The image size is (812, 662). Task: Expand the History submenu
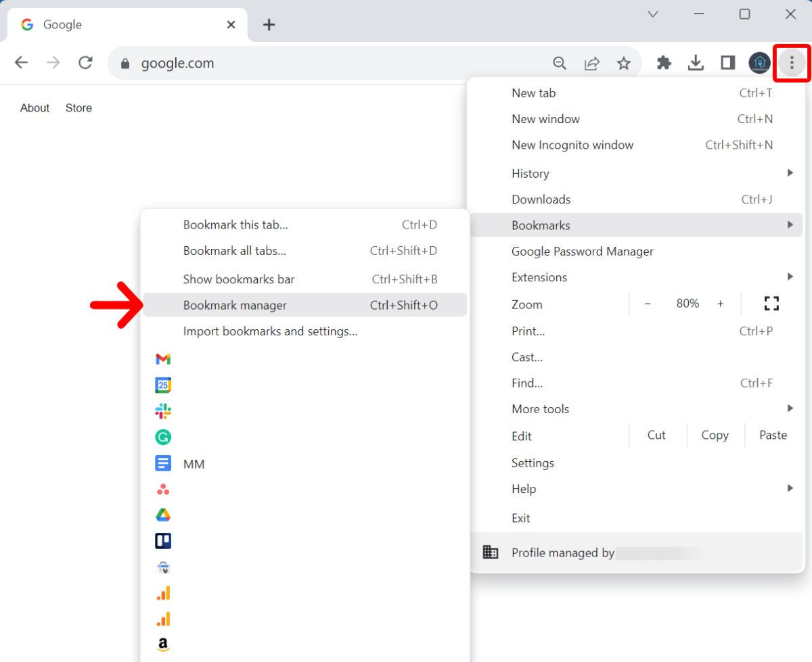click(x=530, y=173)
